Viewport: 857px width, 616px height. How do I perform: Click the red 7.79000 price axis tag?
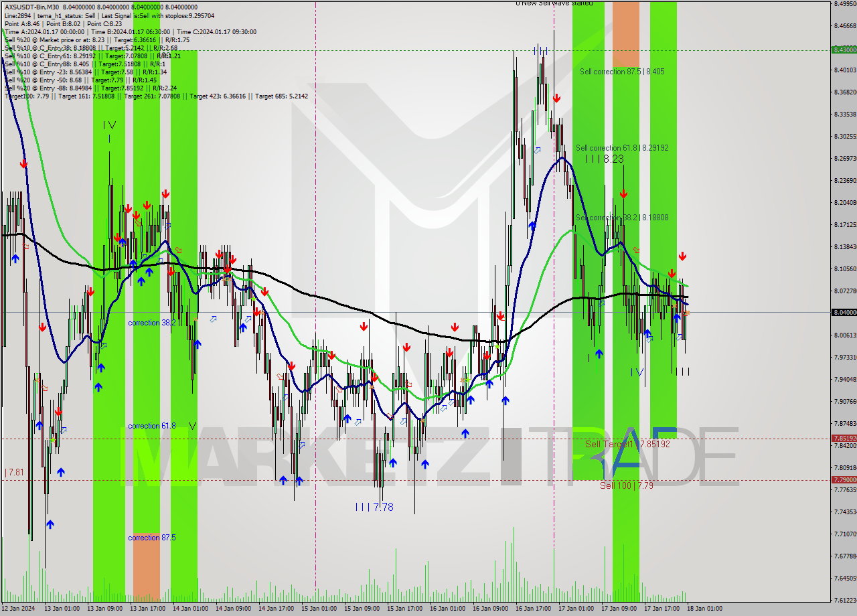coord(843,479)
